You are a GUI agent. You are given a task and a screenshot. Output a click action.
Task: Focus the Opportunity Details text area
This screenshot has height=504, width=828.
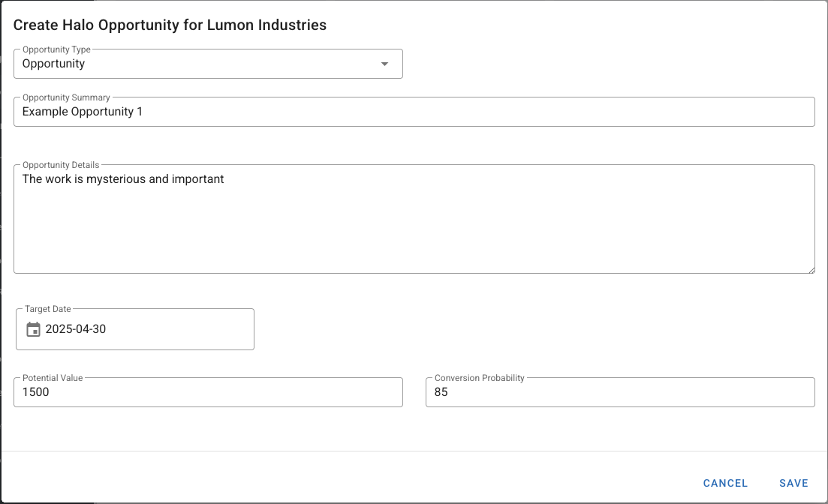(414, 219)
